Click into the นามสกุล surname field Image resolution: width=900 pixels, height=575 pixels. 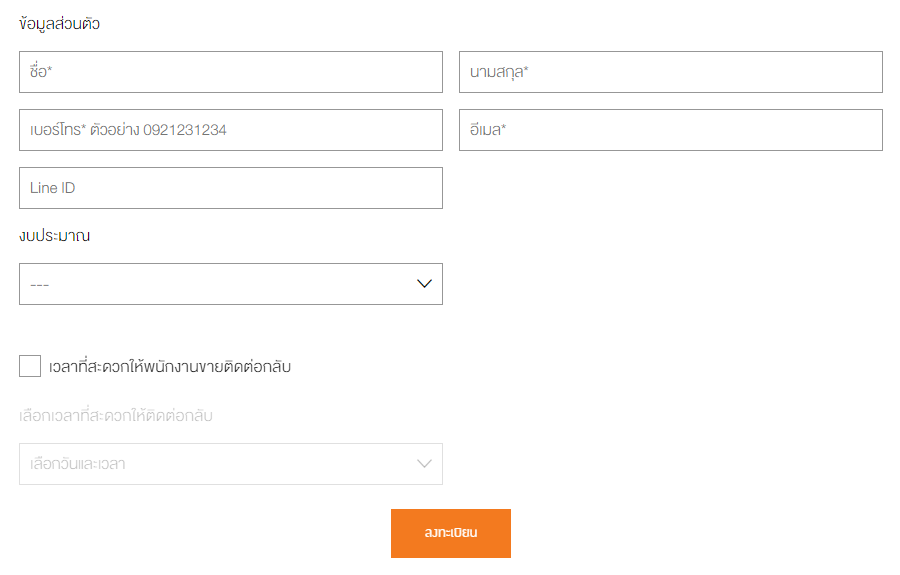[670, 72]
